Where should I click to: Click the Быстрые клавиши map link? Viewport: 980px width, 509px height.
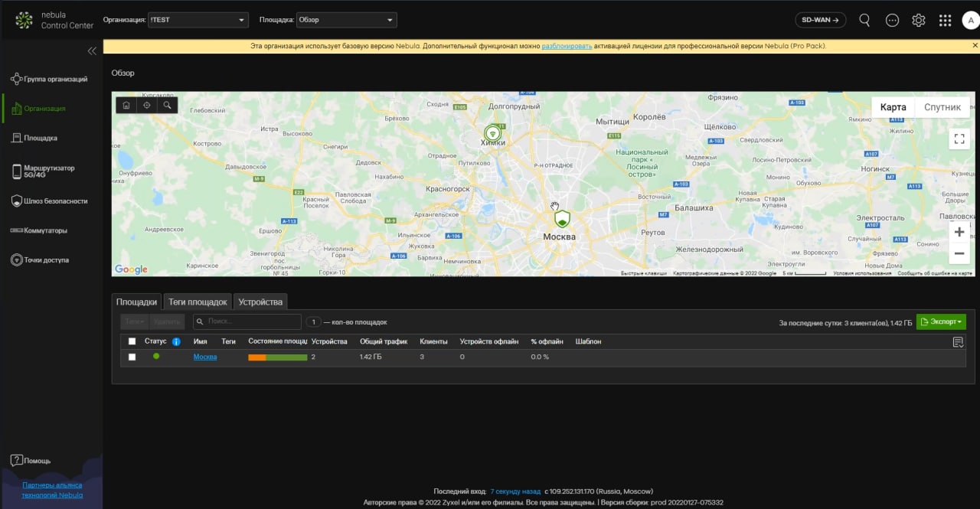pos(644,273)
